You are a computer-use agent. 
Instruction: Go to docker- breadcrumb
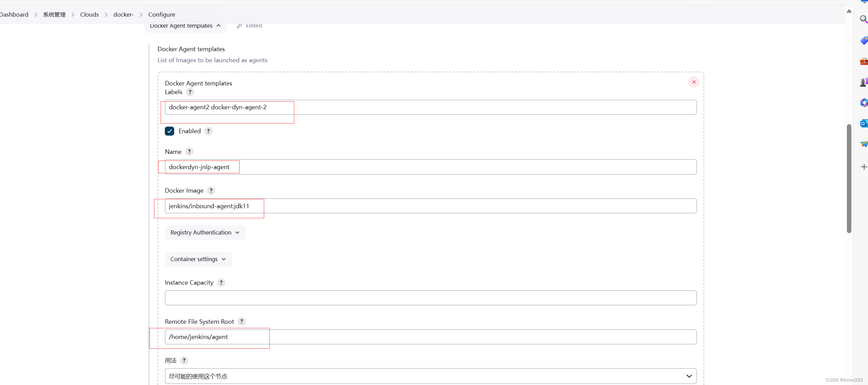click(x=123, y=15)
